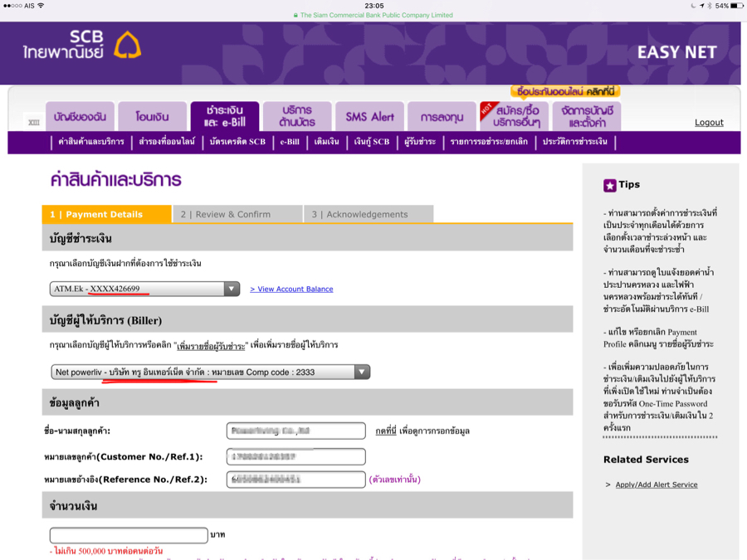Go to the การลงทุน tab
The width and height of the screenshot is (747, 560).
(442, 116)
